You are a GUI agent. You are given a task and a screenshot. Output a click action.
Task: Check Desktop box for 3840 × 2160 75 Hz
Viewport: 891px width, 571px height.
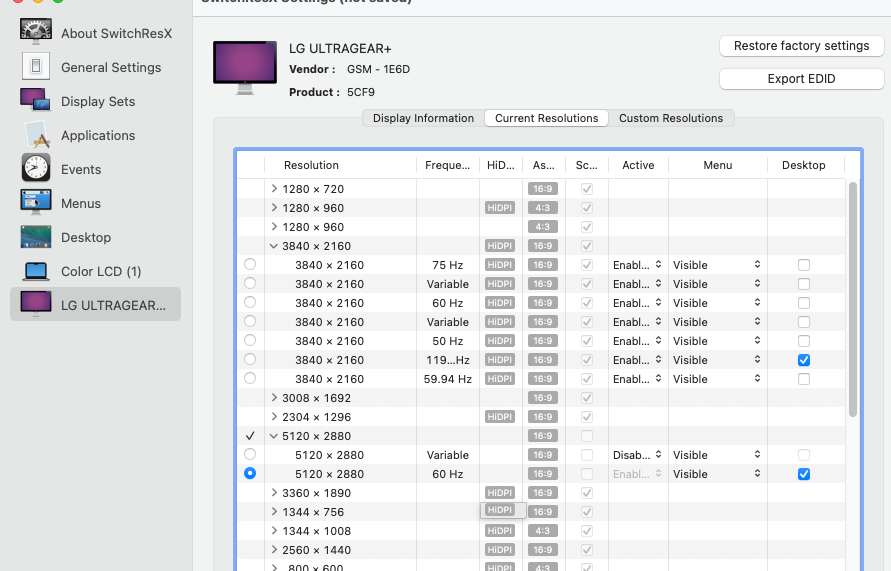click(x=803, y=265)
